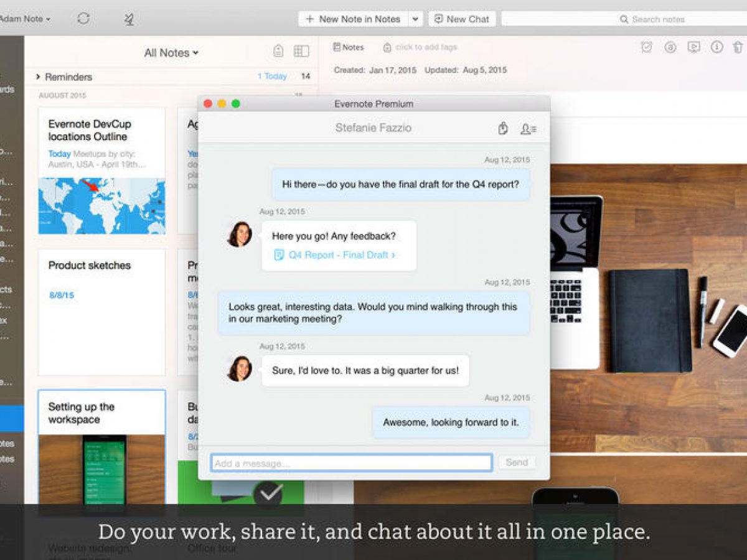This screenshot has width=747, height=560.
Task: Switch note list layout via view options icon
Action: 301,52
